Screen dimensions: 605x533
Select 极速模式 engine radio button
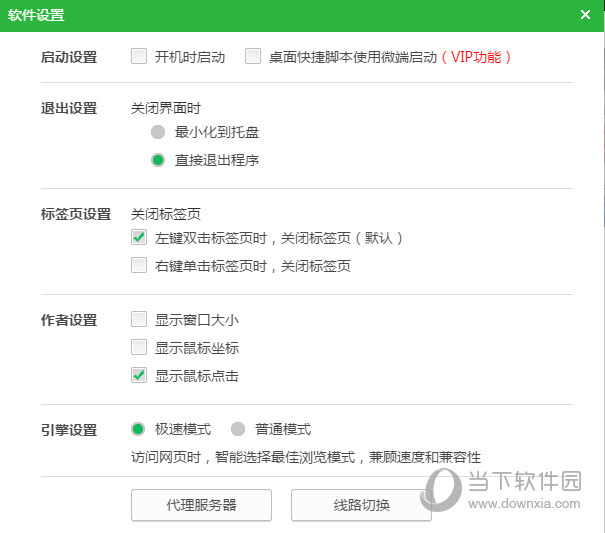coord(138,429)
